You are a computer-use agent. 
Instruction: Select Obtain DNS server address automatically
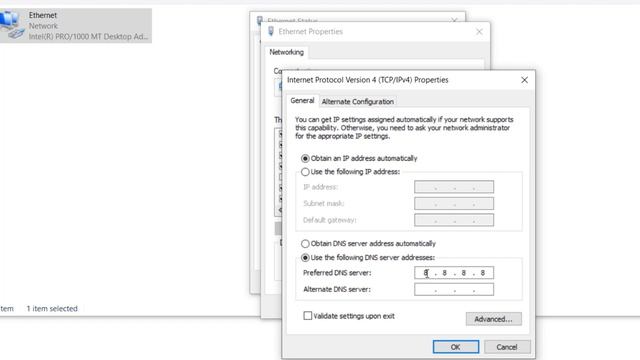tap(305, 244)
